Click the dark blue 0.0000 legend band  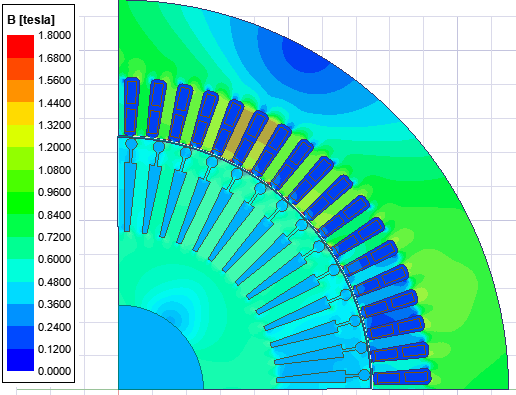20,360
